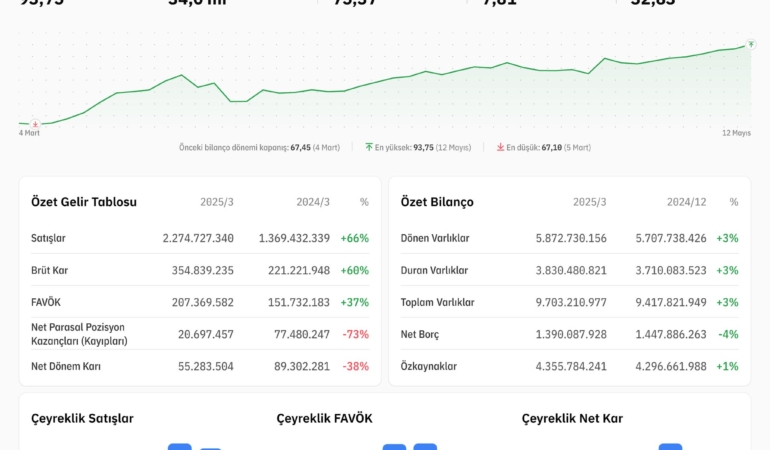The width and height of the screenshot is (770, 450).
Task: Select the Özet Gelir Tablosu heading
Action: click(84, 202)
